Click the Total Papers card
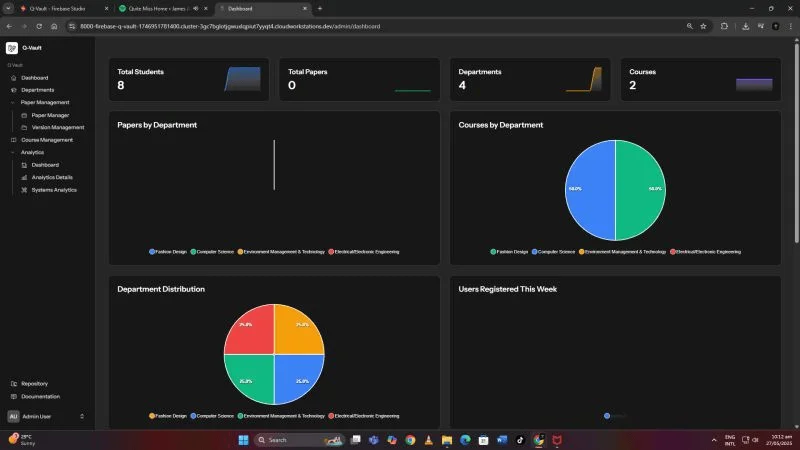The image size is (800, 450). [x=359, y=79]
